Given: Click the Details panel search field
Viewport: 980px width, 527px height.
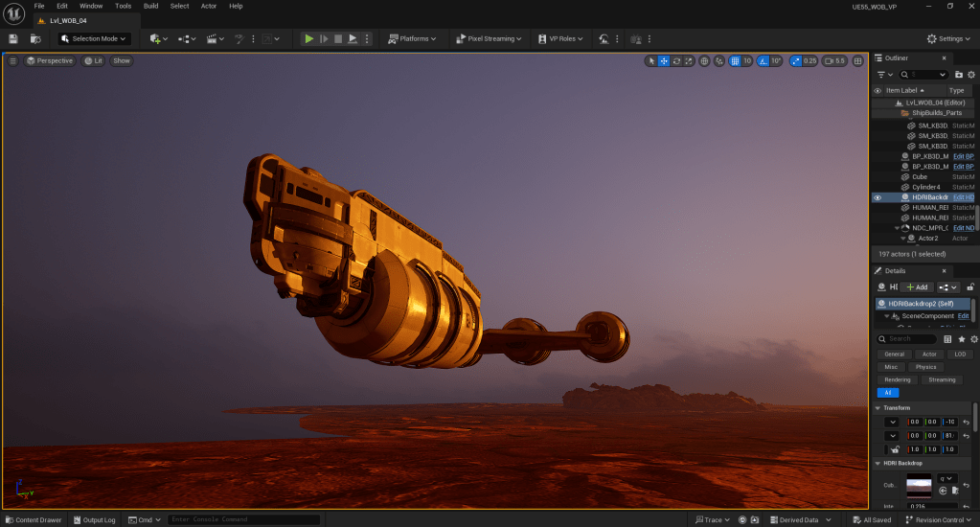Looking at the screenshot, I should click(910, 339).
